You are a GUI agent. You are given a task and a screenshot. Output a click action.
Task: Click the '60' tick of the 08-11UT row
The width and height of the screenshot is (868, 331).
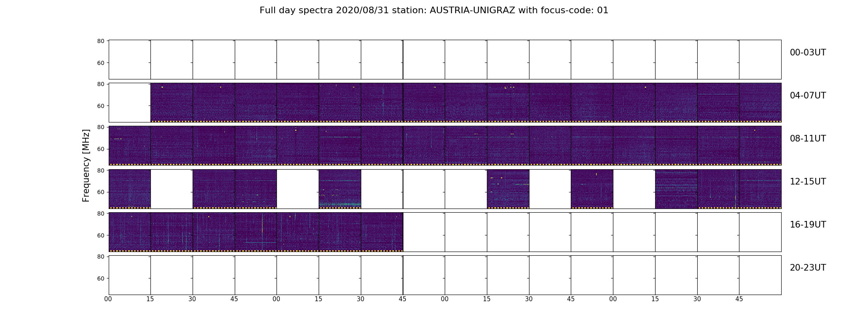(x=100, y=149)
